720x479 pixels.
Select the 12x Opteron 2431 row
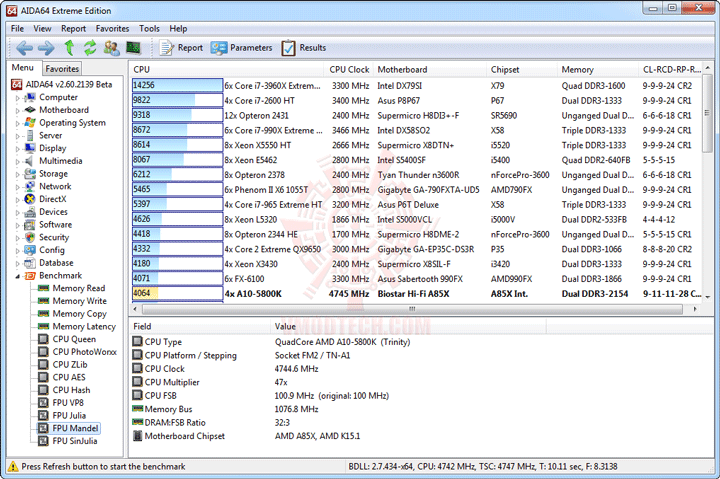[416, 115]
